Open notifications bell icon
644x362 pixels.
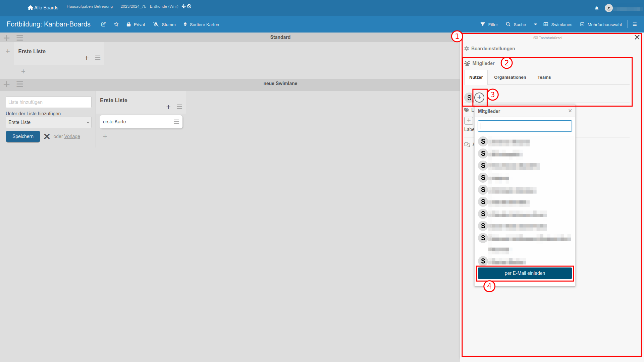click(597, 8)
